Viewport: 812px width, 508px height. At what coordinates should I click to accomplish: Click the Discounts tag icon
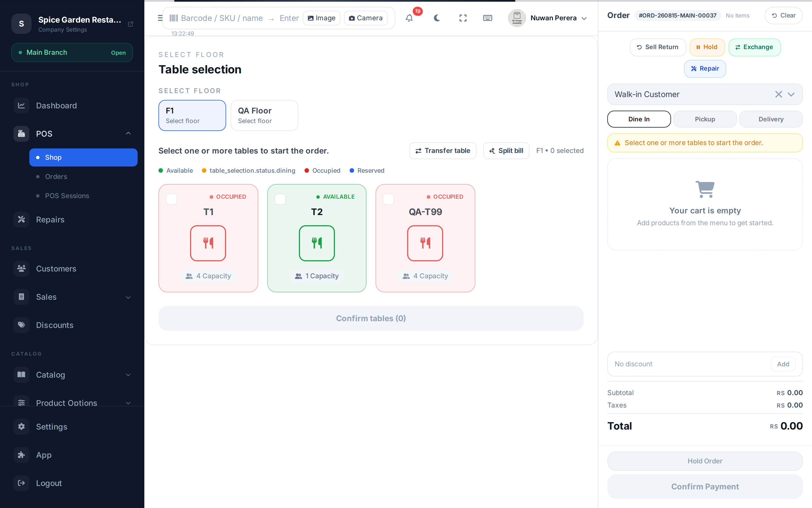[21, 325]
